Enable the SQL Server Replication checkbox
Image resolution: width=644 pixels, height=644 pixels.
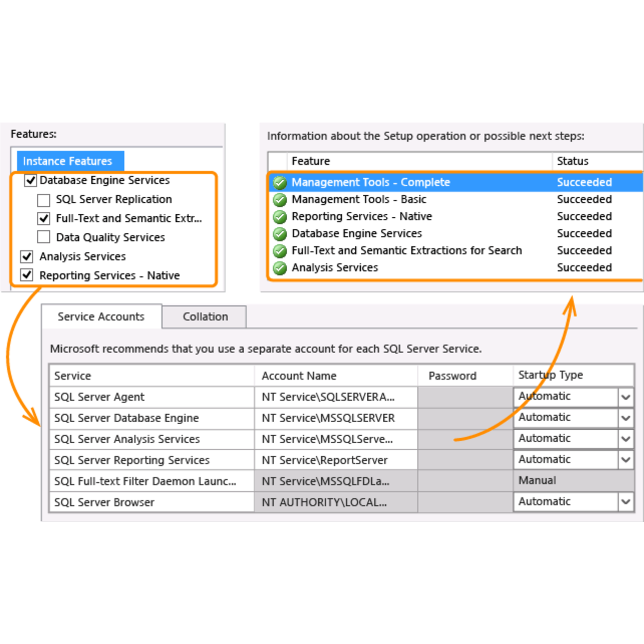point(44,200)
